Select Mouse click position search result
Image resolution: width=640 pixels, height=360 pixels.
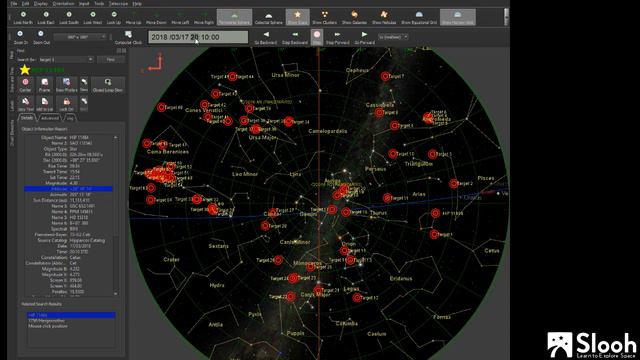[48, 326]
